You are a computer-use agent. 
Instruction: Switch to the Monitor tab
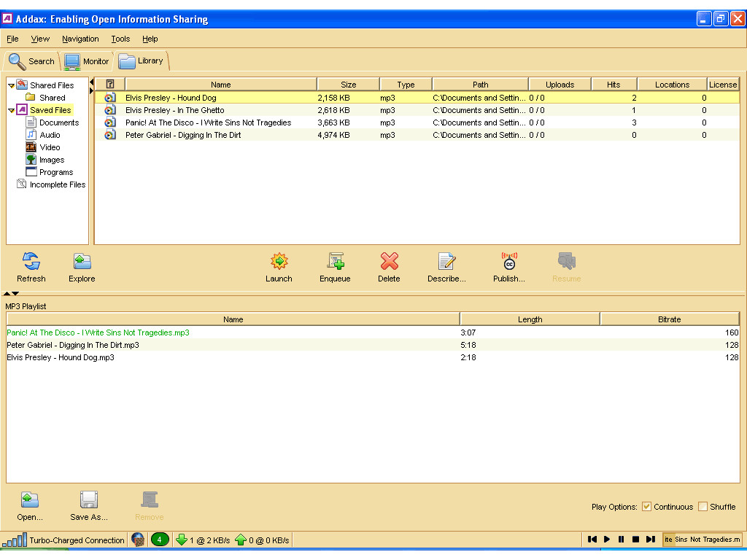[x=87, y=61]
